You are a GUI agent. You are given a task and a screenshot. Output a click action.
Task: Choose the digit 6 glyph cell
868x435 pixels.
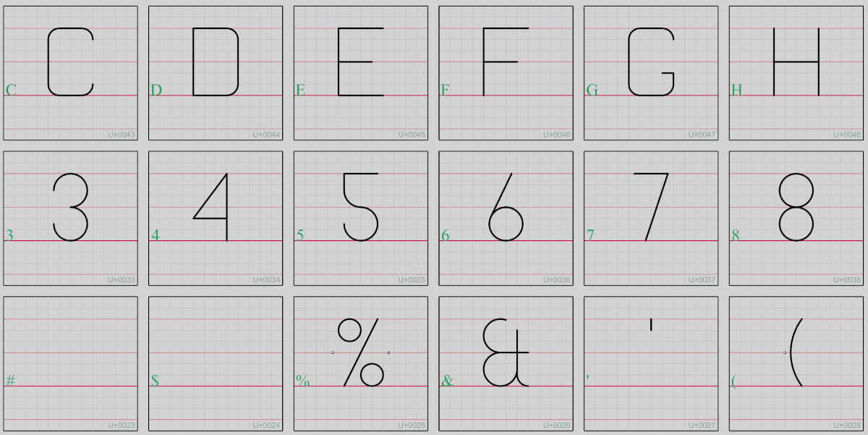[506, 219]
